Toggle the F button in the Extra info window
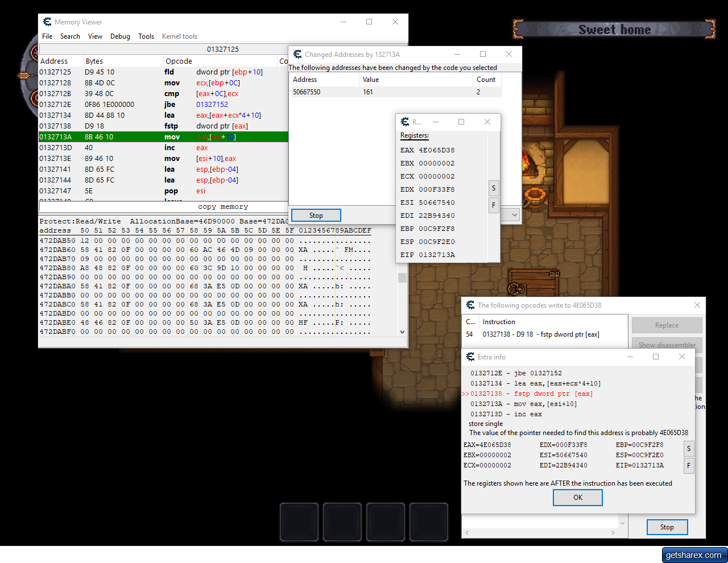Viewport: 728px width, 563px height. 689,466
